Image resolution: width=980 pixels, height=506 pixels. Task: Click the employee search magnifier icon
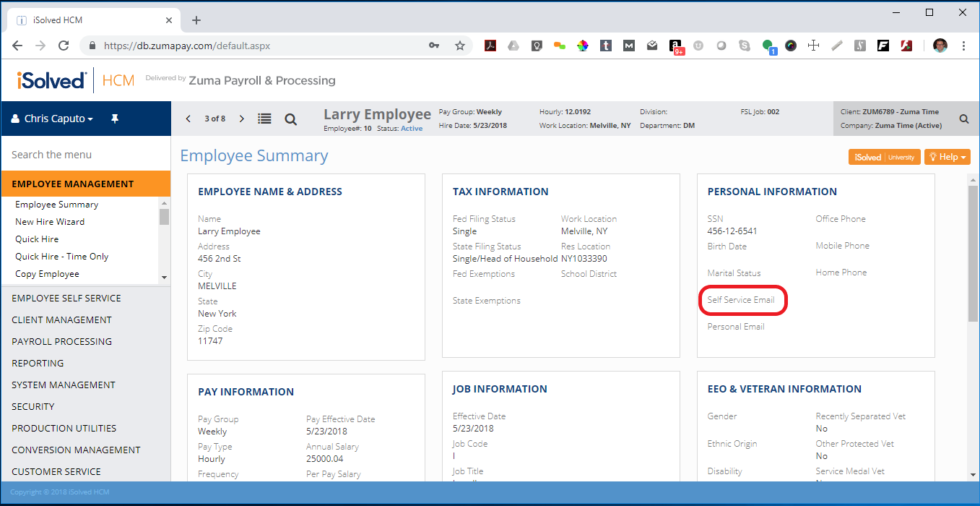(x=290, y=119)
